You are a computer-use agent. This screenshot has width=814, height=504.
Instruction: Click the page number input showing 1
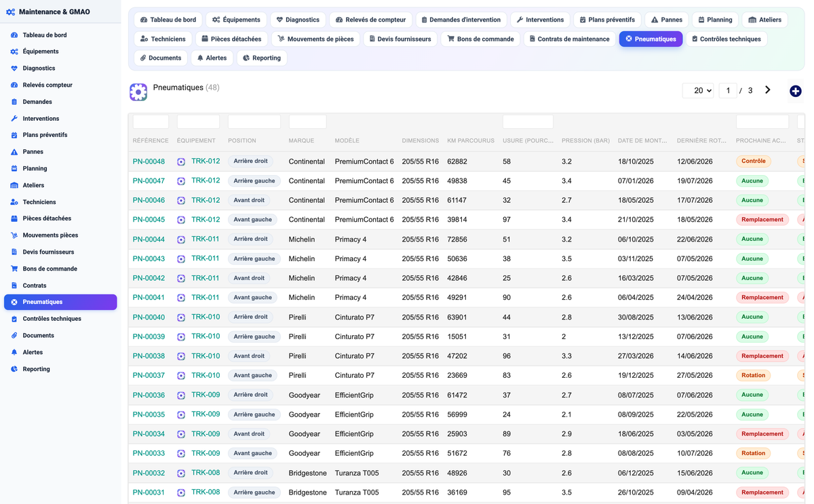[x=728, y=90]
